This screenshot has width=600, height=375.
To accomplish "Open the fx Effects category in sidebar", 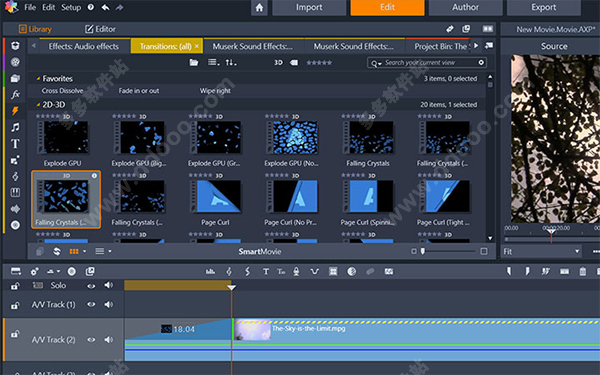I will [x=15, y=95].
